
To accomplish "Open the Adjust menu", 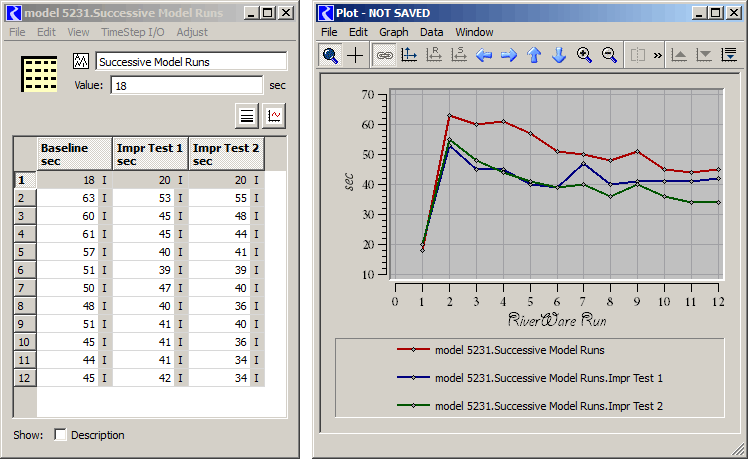I will pos(192,32).
